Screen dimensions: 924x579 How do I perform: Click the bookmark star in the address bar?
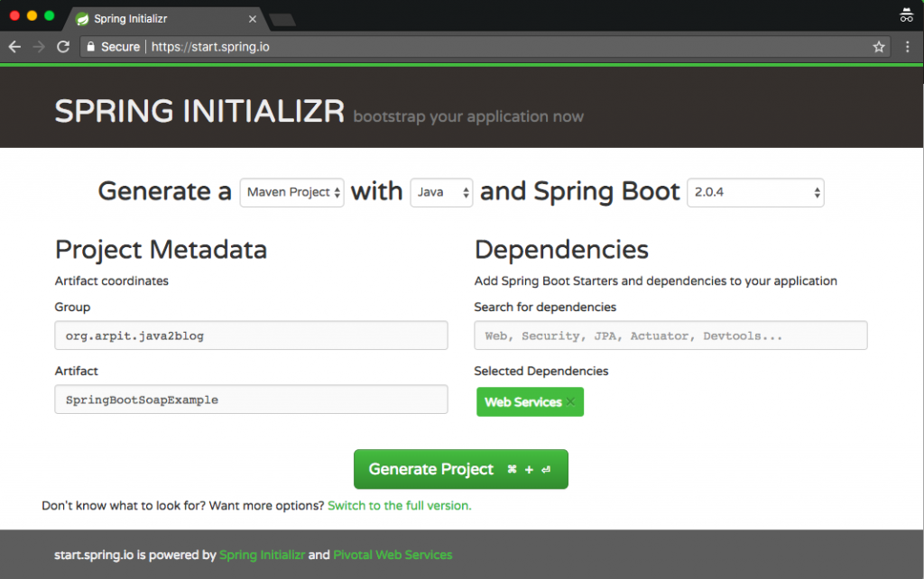coord(879,46)
